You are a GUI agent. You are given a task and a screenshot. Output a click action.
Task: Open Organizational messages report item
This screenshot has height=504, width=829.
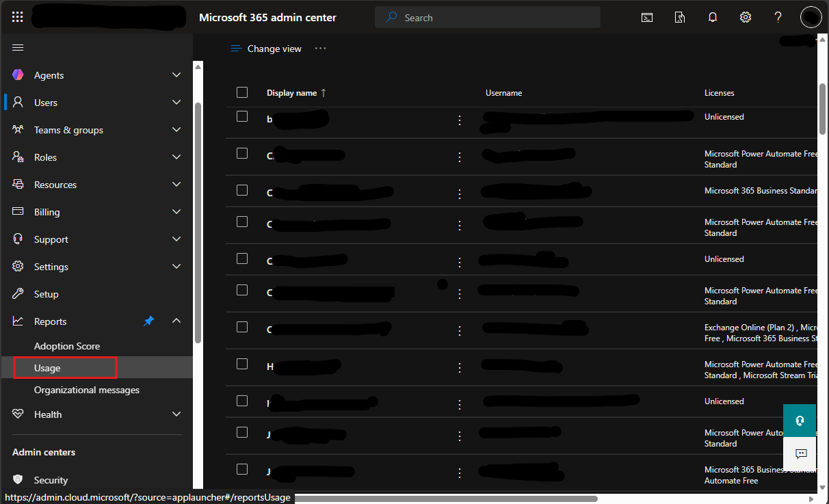coord(87,390)
